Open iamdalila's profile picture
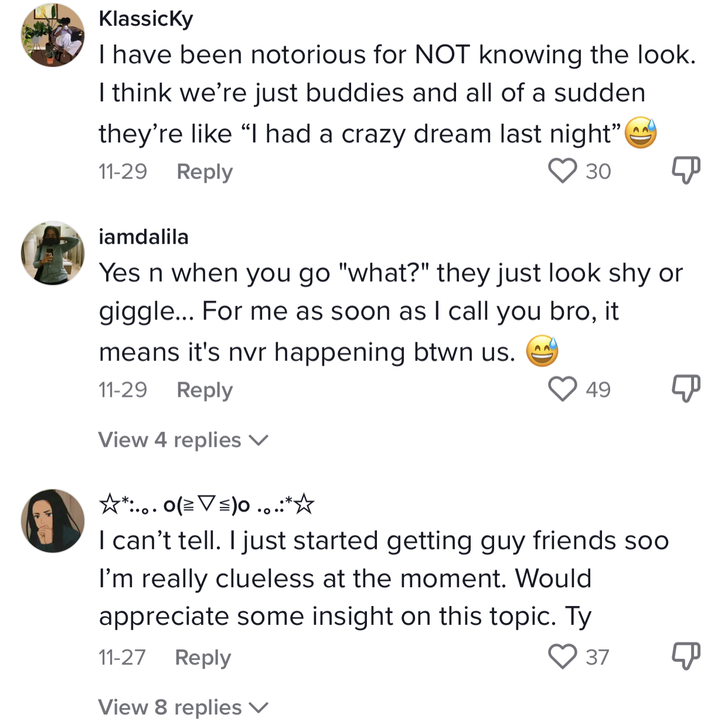728x728 pixels. tap(53, 253)
